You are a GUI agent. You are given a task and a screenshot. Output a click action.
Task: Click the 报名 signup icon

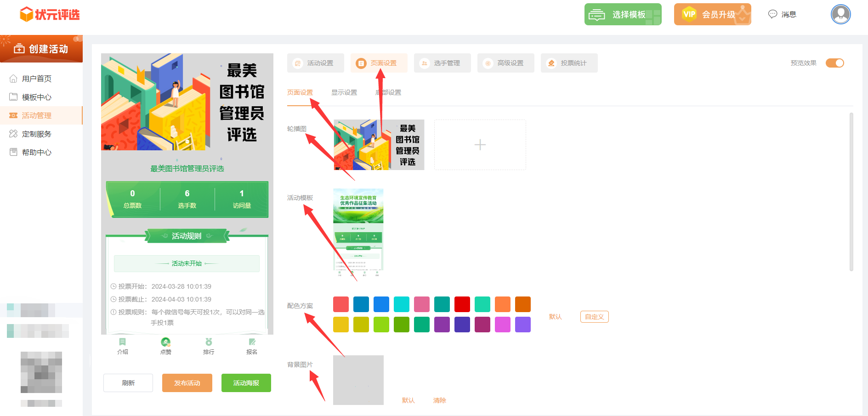(252, 342)
